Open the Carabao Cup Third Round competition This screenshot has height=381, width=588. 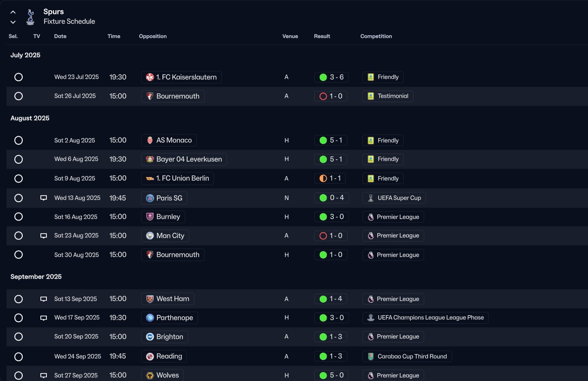pos(407,356)
